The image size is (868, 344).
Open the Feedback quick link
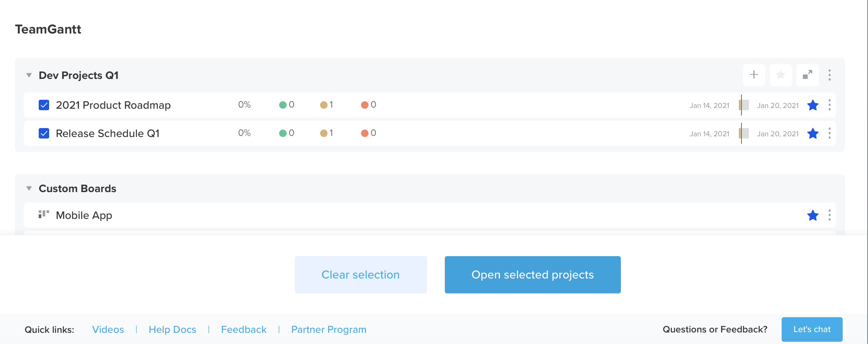[244, 329]
